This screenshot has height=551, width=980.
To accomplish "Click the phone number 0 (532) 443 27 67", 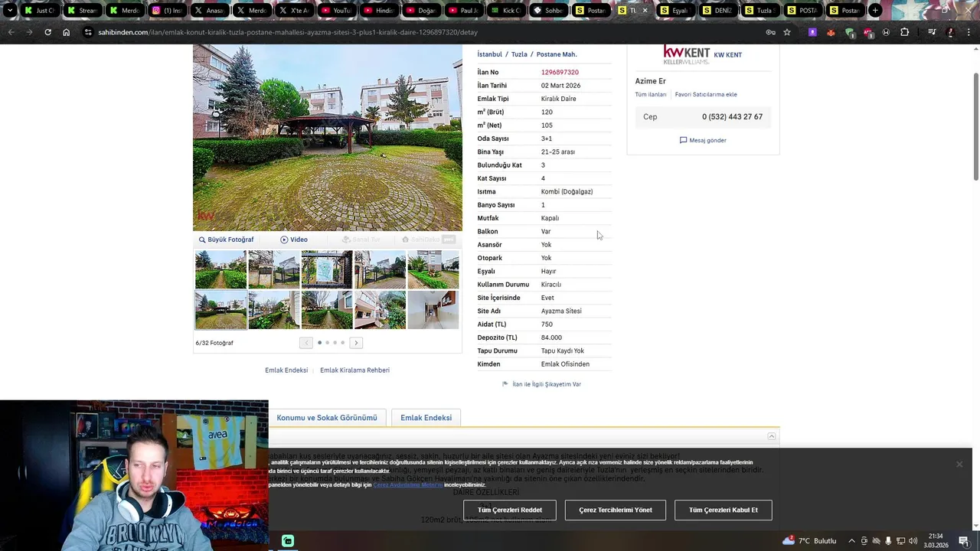I will [x=732, y=117].
